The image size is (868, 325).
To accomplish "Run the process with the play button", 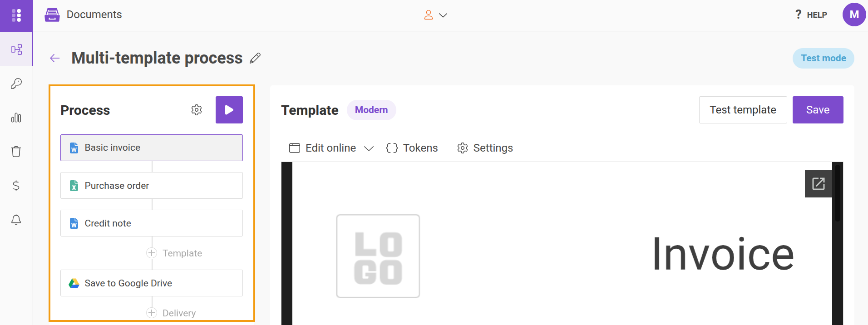I will 229,110.
